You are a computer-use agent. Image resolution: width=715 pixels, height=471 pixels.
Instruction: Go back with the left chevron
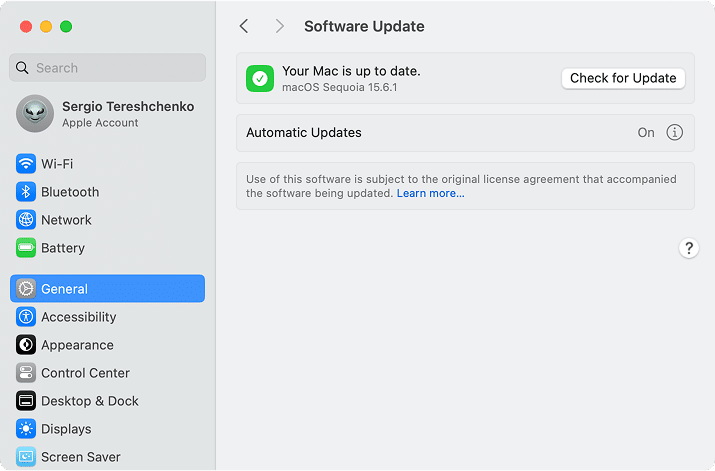[x=244, y=26]
